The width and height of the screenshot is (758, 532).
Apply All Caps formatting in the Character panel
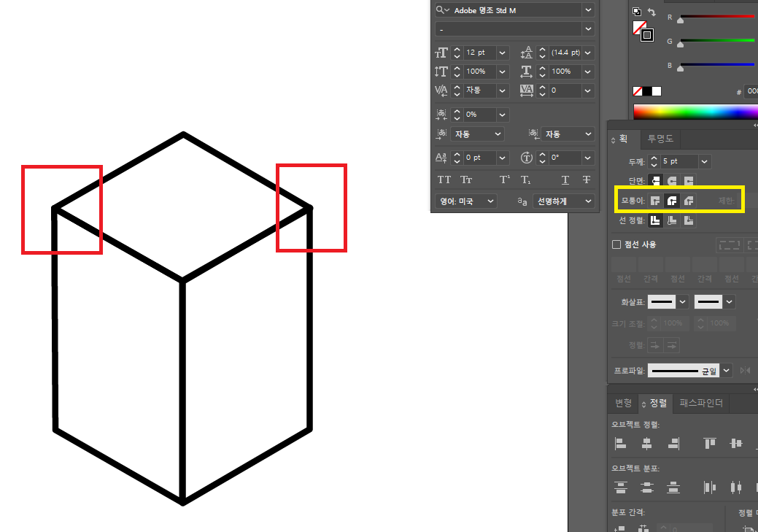tap(444, 179)
